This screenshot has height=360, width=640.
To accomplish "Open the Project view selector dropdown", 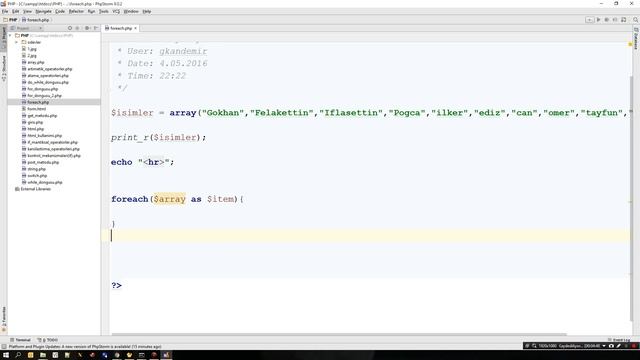I will point(26,28).
